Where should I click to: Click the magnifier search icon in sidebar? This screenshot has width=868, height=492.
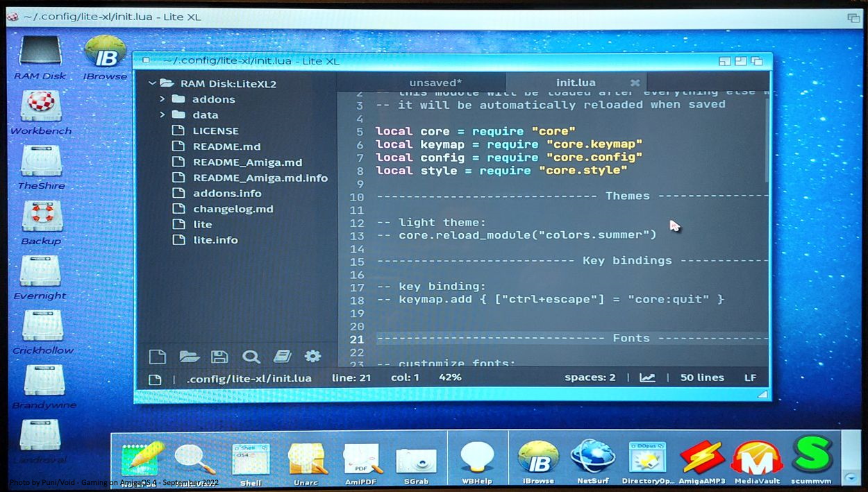click(x=251, y=357)
